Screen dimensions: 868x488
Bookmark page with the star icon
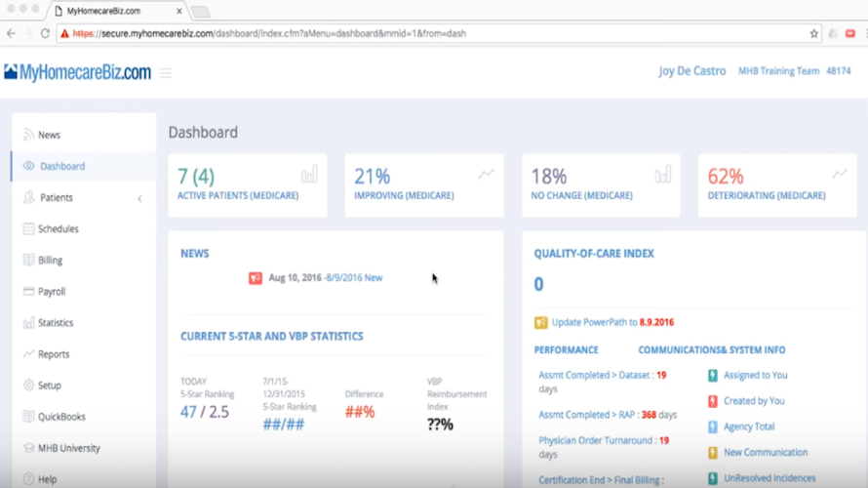[813, 34]
